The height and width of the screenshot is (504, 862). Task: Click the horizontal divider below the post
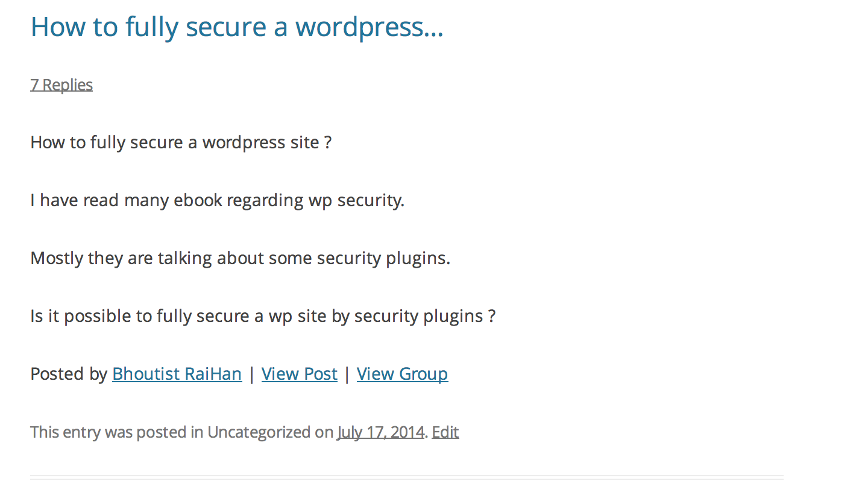[x=406, y=477]
